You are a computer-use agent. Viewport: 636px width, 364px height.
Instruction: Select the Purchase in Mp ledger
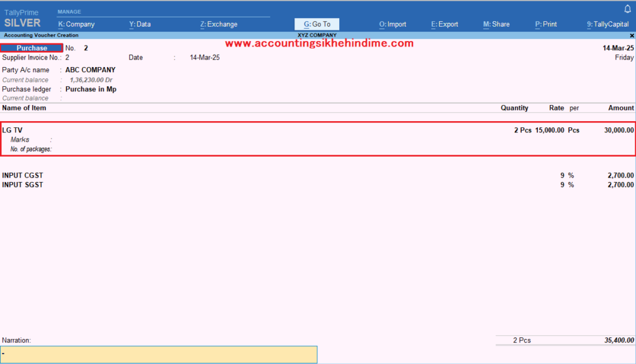point(91,89)
